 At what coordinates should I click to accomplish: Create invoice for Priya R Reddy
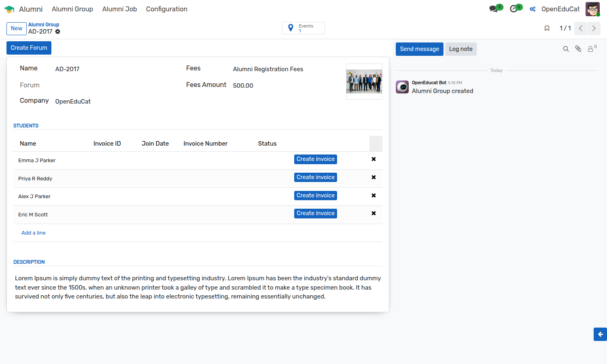[x=316, y=178]
